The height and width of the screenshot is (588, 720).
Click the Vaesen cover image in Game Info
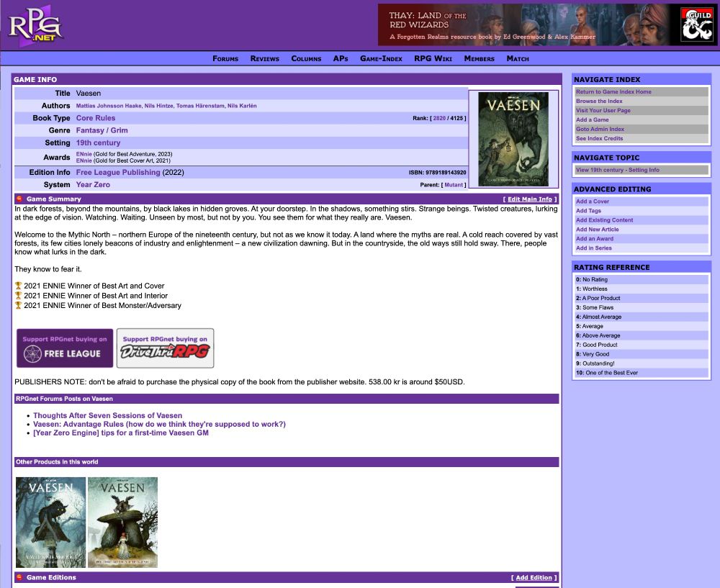pyautogui.click(x=513, y=139)
